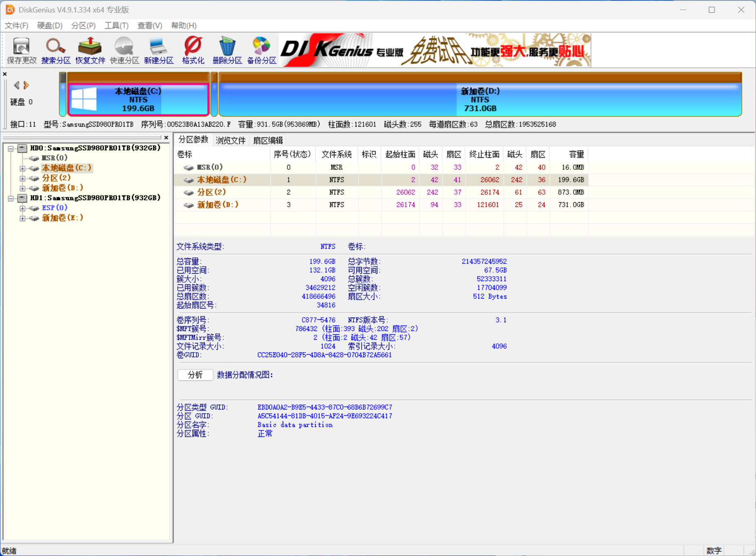The height and width of the screenshot is (556, 756).
Task: Click the 保存更改 save changes toolbar icon
Action: [22, 50]
